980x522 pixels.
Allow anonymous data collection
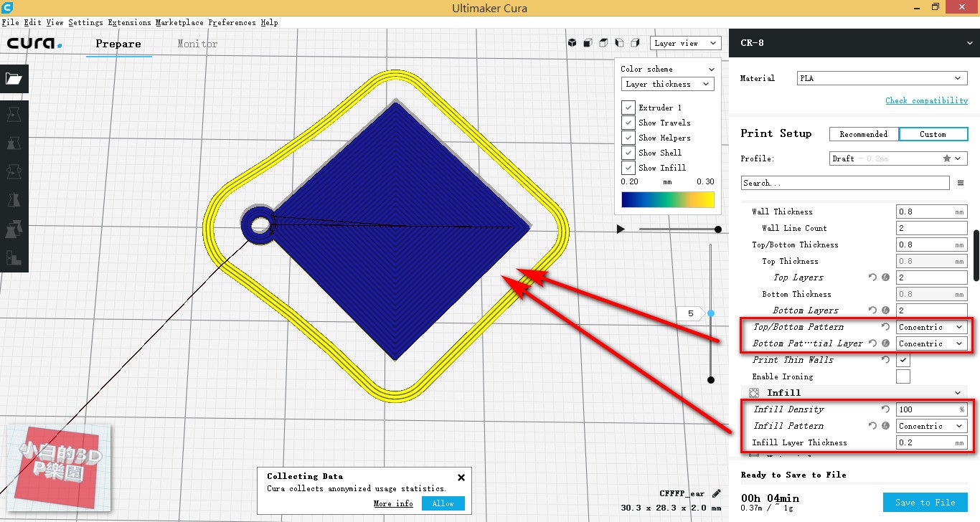coord(443,503)
